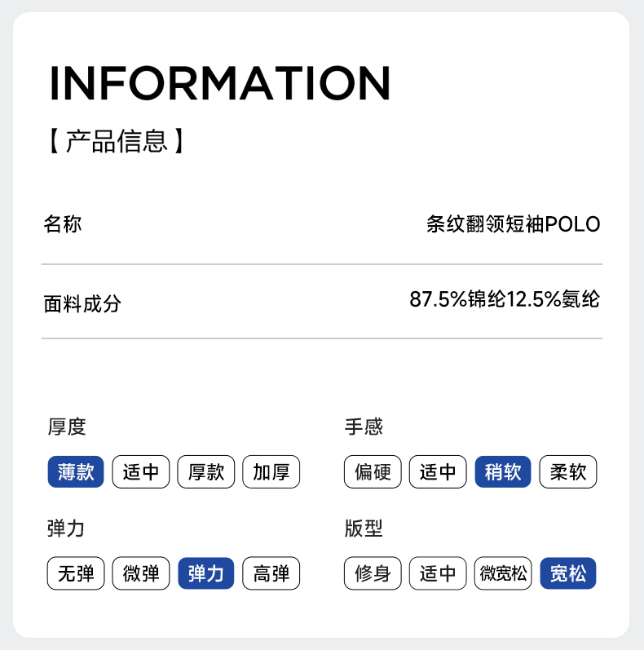The image size is (644, 650).
Task: Choose the 修身 fit option
Action: [x=373, y=573]
